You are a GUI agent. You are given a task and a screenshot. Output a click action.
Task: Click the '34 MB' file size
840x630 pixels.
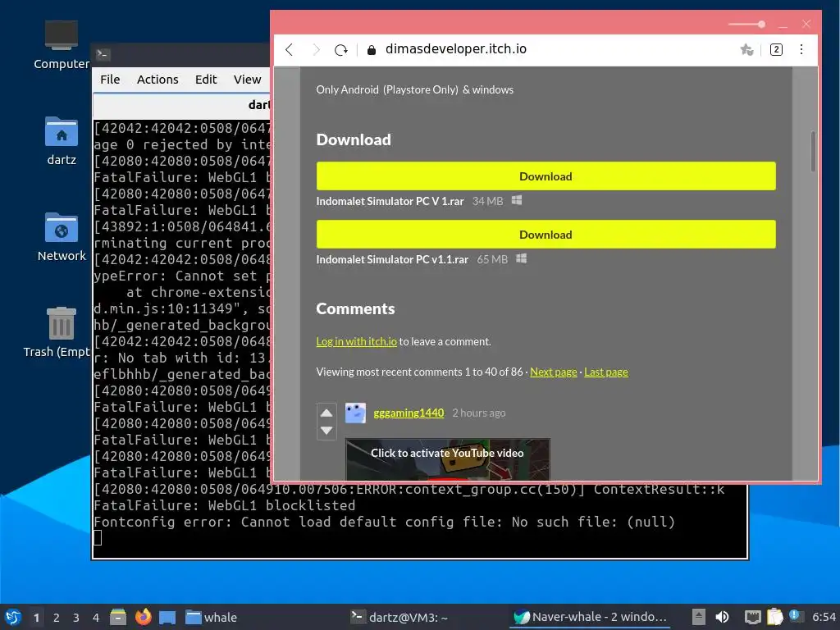click(487, 201)
